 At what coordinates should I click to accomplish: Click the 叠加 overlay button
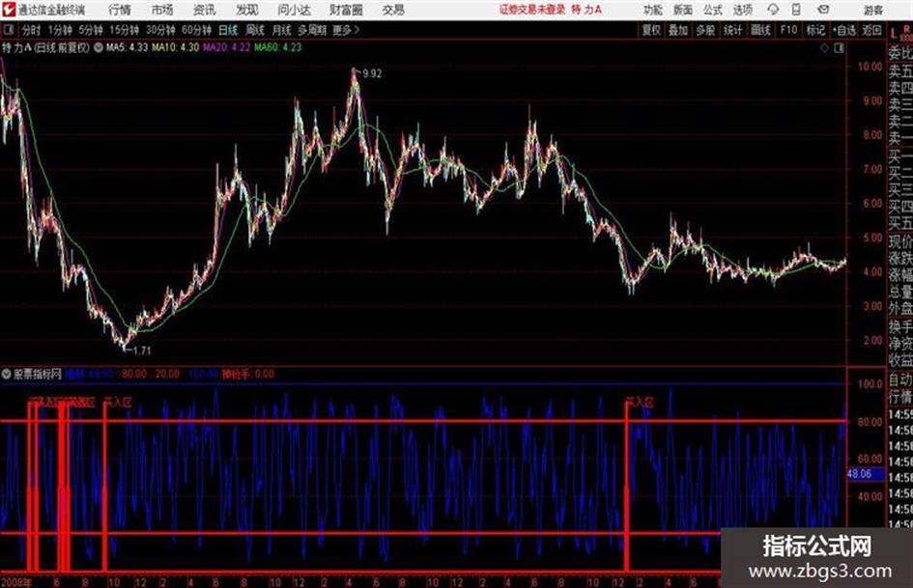pos(678,30)
